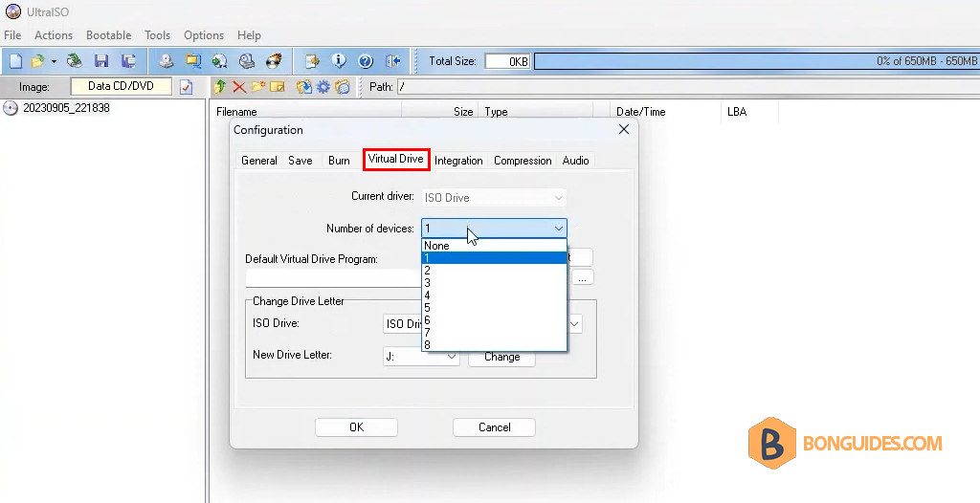Click the Add Files toolbar icon
Image resolution: width=980 pixels, height=503 pixels.
pyautogui.click(x=312, y=61)
